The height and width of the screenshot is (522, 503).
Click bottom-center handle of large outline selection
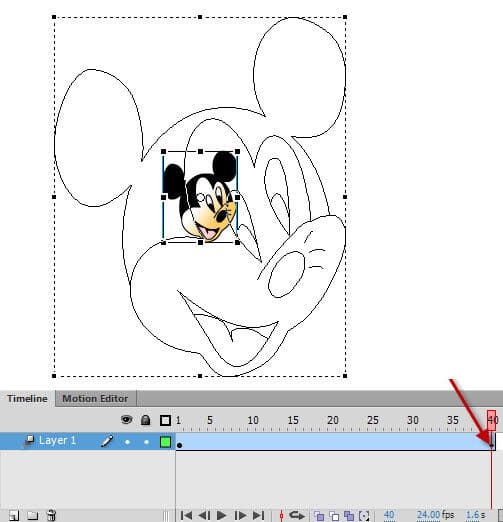pyautogui.click(x=200, y=376)
